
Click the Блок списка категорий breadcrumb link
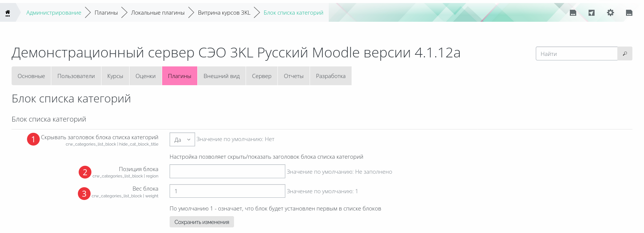294,13
